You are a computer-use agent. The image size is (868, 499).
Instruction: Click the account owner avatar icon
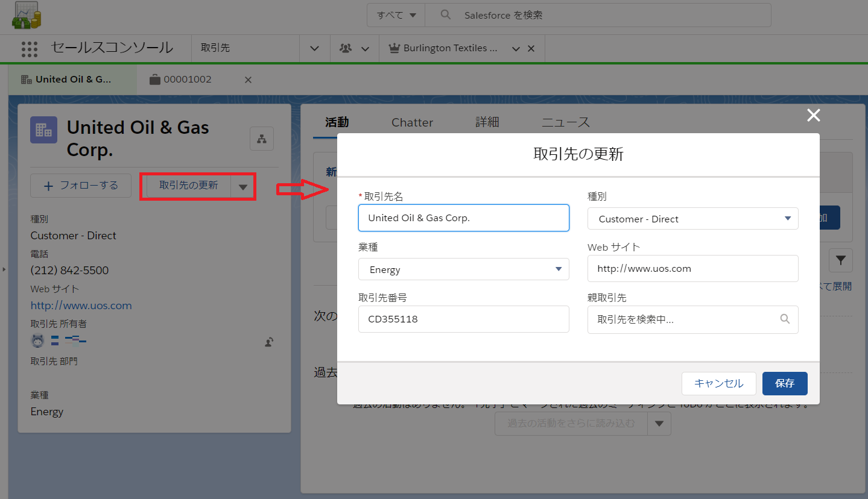(x=37, y=341)
